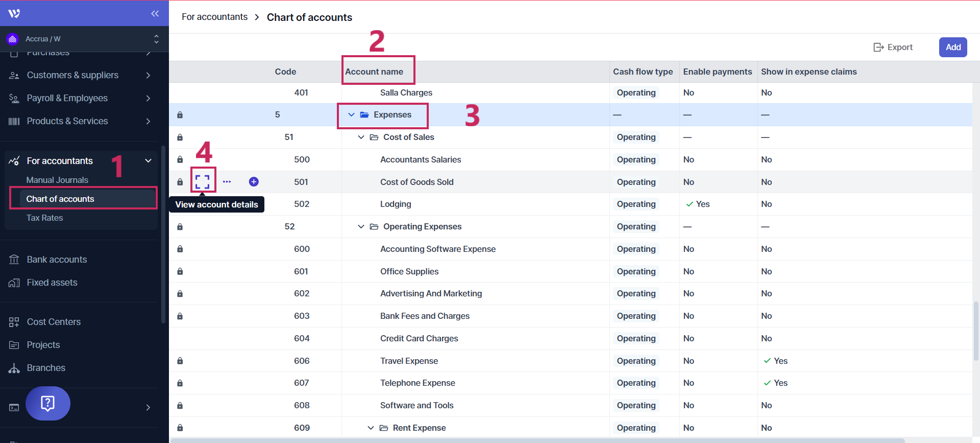Click the View account details icon
980x443 pixels.
point(203,181)
